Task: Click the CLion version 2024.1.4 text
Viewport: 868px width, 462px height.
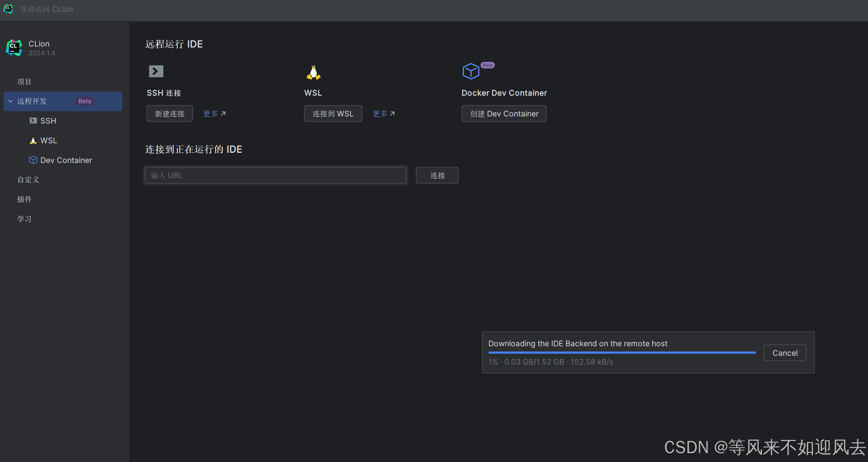Action: [x=42, y=53]
